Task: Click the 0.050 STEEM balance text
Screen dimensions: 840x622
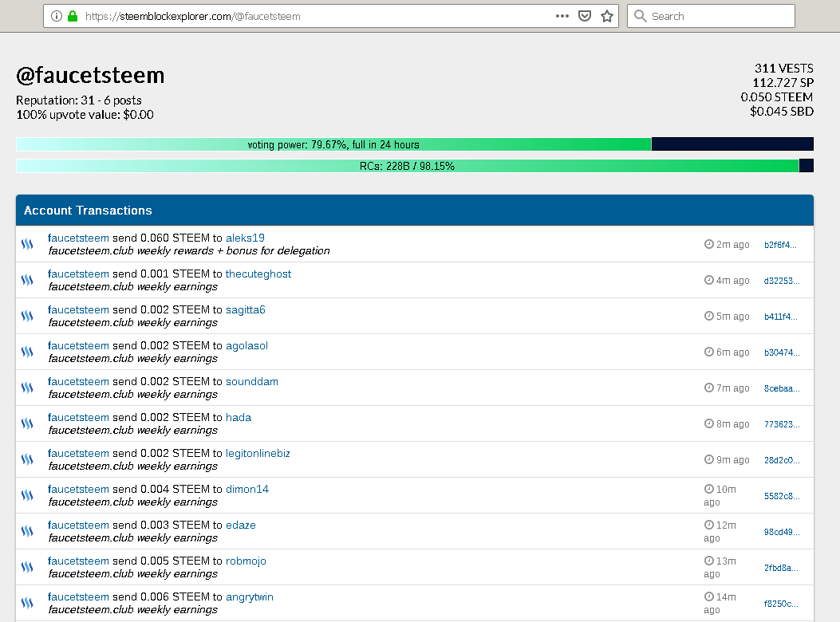Action: (x=777, y=97)
